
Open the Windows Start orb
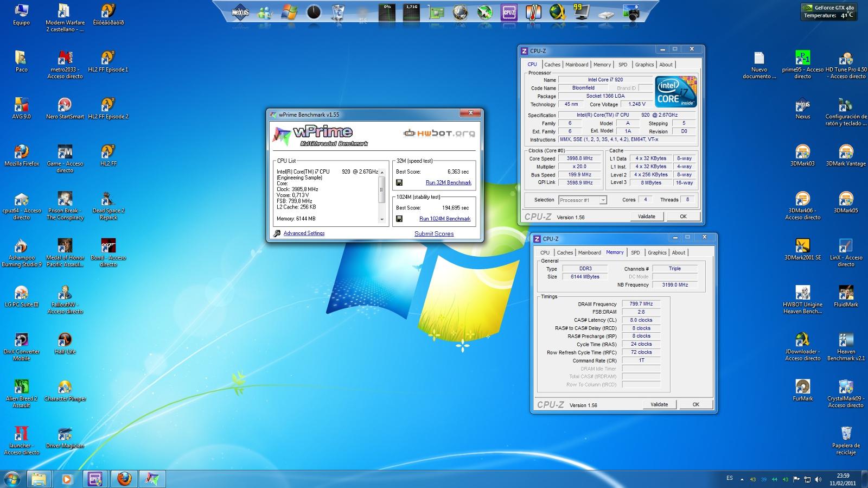click(12, 479)
